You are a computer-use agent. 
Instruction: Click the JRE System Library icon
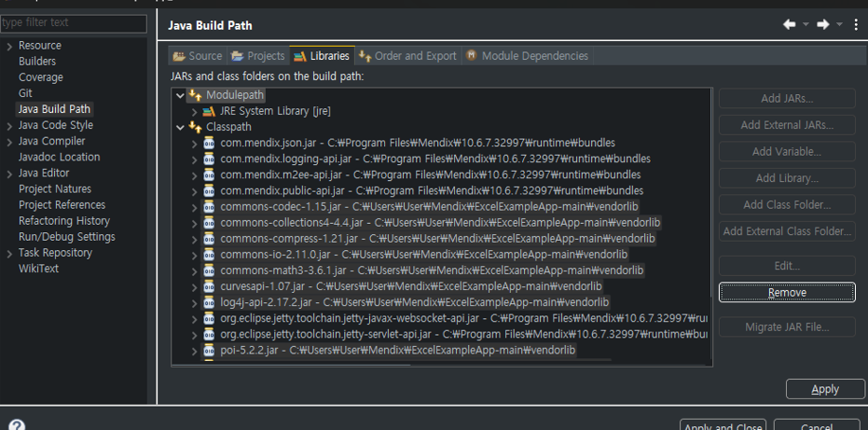[209, 111]
